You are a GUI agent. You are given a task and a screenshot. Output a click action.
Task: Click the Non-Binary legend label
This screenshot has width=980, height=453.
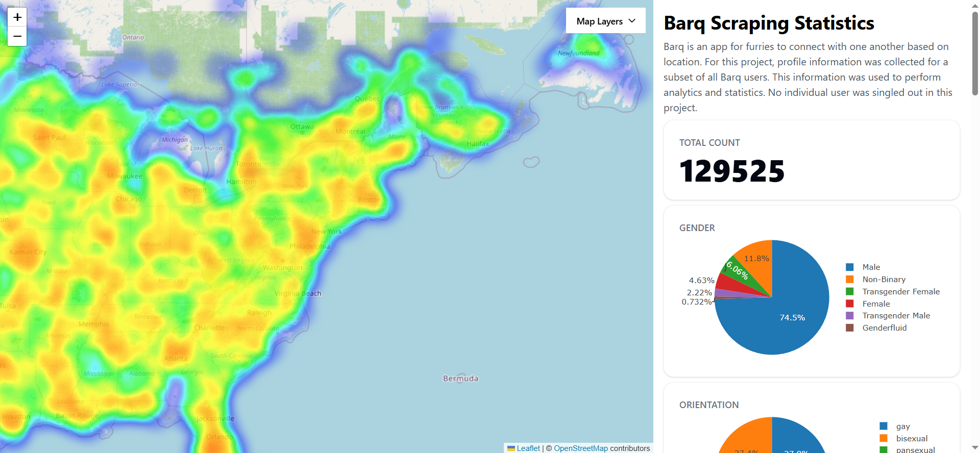pyautogui.click(x=884, y=279)
